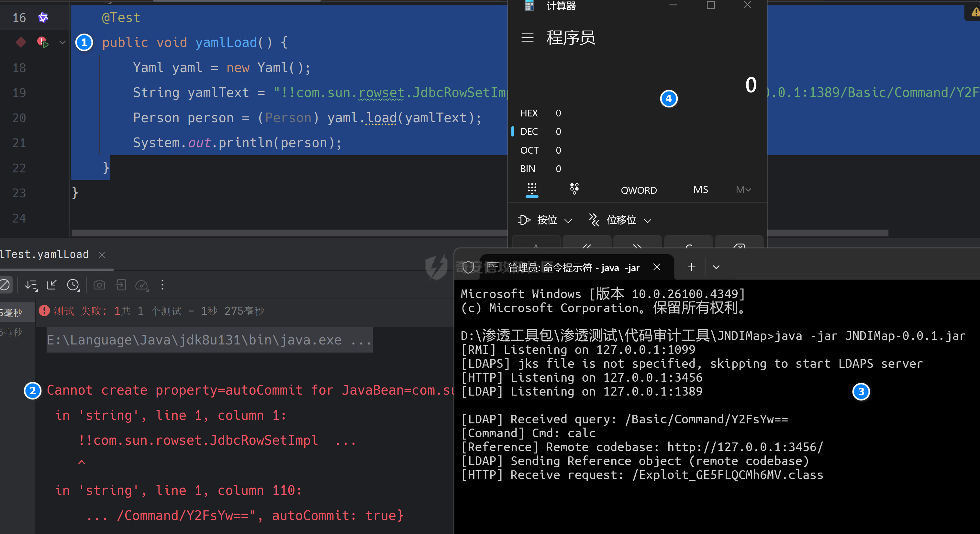Close the yamlLoad run tab
The width and height of the screenshot is (980, 534).
coord(102,255)
